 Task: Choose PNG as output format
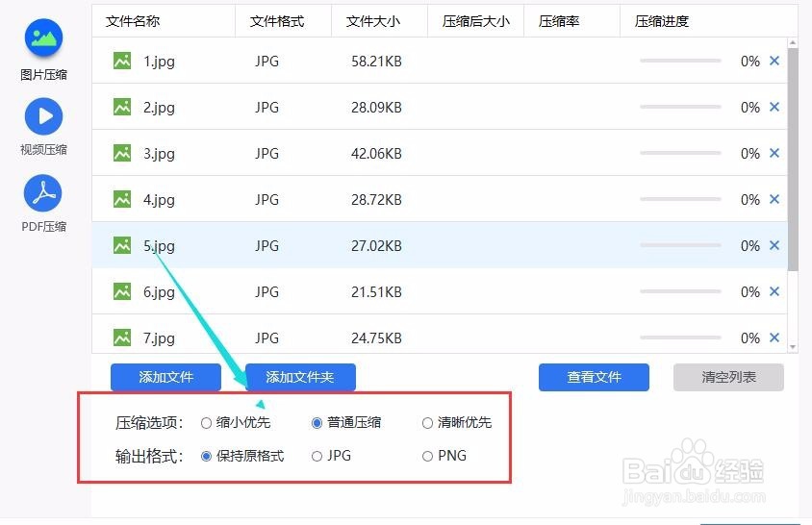point(427,456)
